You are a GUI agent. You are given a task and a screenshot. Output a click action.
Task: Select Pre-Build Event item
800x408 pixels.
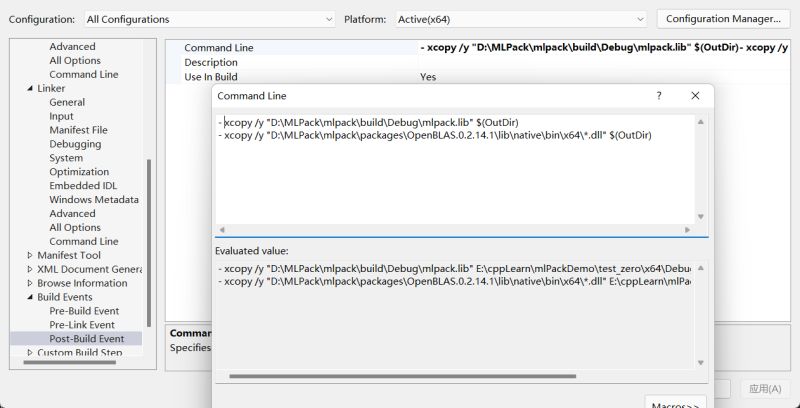click(x=84, y=311)
